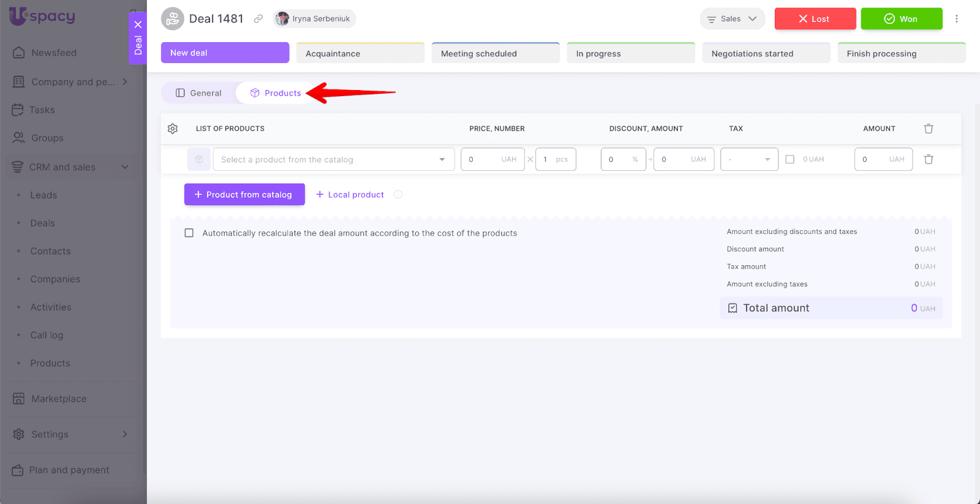Mark the deal as Won

pos(901,19)
